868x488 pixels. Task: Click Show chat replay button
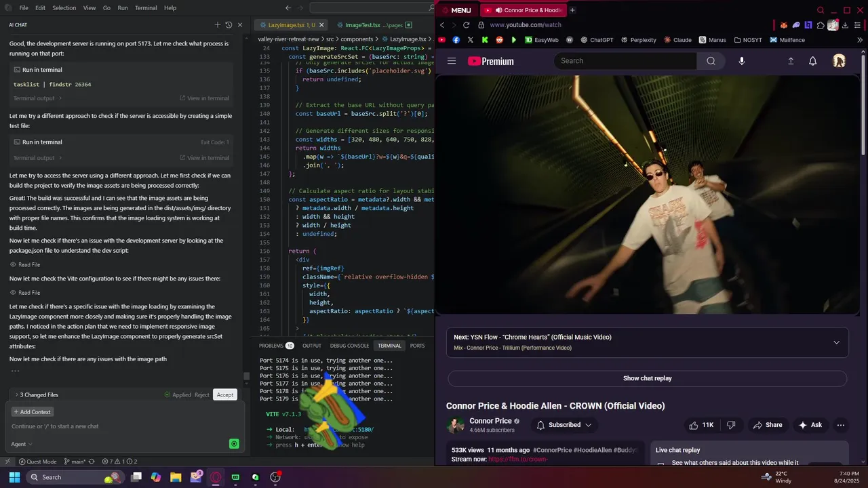(x=648, y=378)
